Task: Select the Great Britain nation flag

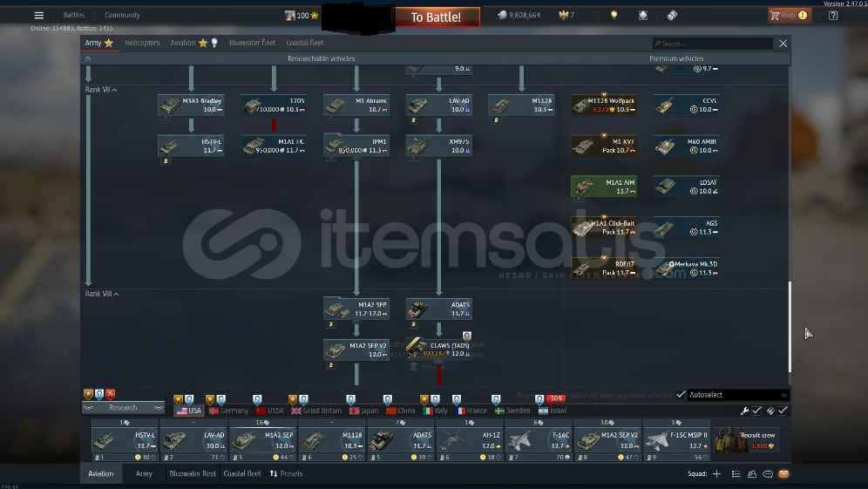Action: pos(316,411)
